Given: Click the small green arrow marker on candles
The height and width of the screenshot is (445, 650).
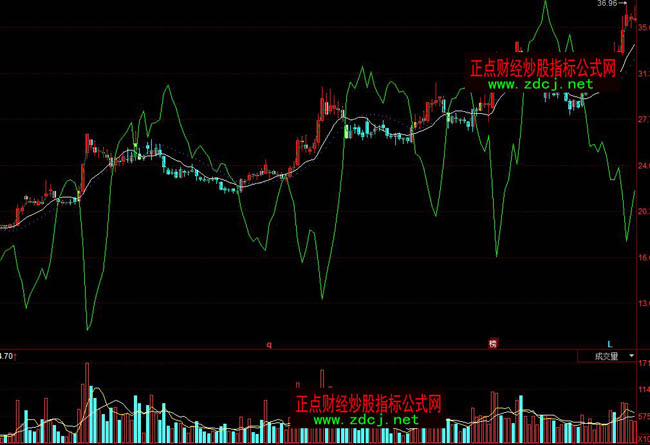Looking at the screenshot, I should click(x=135, y=148).
